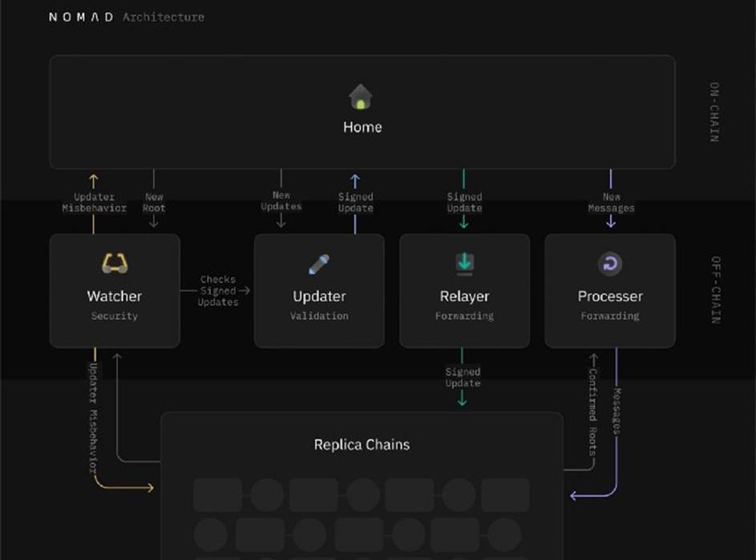Select the Architecture heading text
The width and height of the screenshot is (756, 560).
pos(164,18)
